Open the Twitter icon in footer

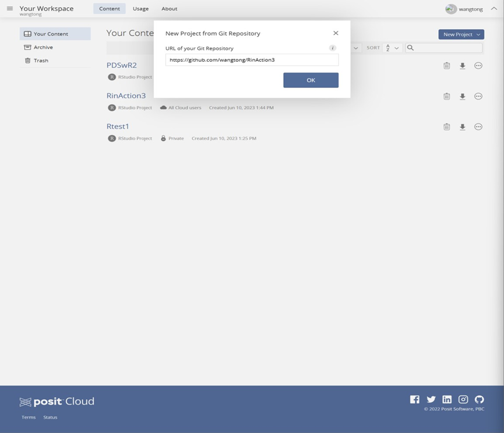pyautogui.click(x=431, y=399)
